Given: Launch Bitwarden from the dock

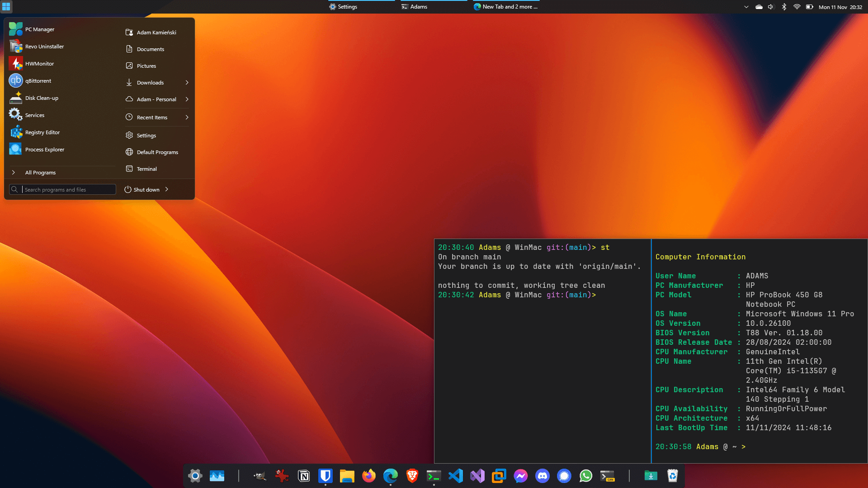Looking at the screenshot, I should [x=325, y=476].
